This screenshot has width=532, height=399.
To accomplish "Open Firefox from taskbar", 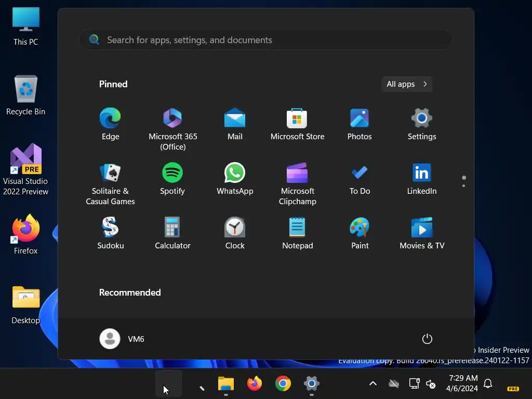I will (x=255, y=383).
